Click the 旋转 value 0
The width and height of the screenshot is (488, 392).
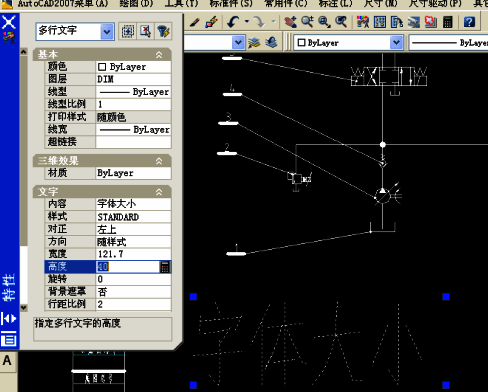point(133,279)
